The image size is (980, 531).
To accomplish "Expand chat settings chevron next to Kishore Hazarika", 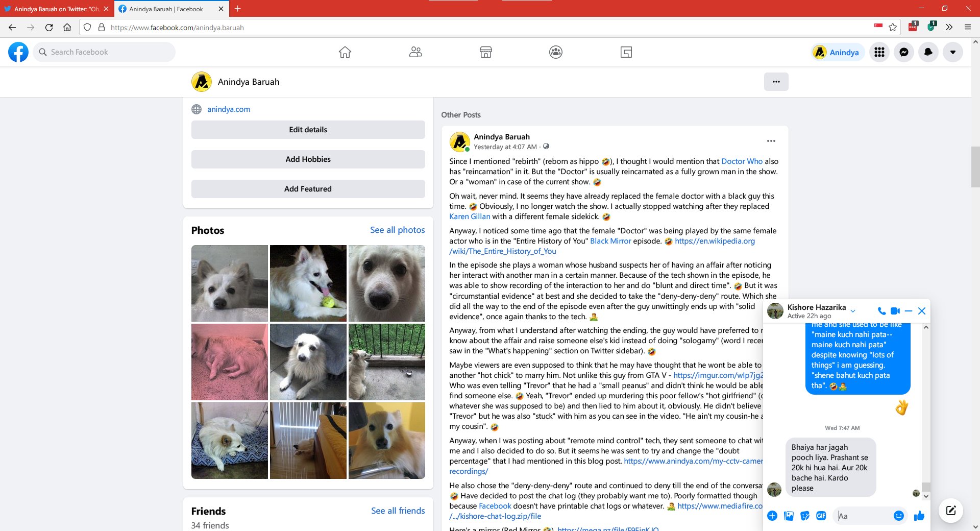I will click(x=853, y=311).
